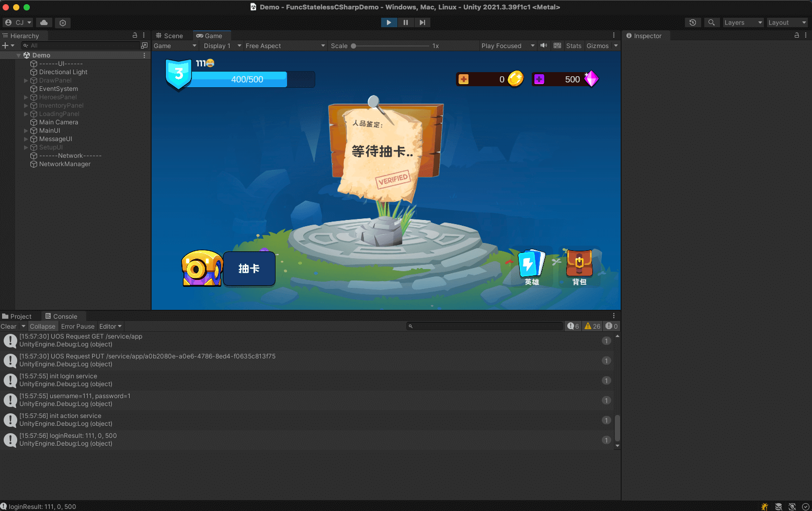Open the undo history icon

pos(693,22)
